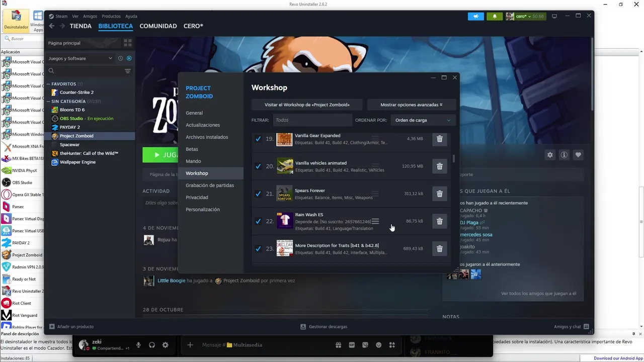Screen dimensions: 644x362
Task: Uncheck mod 20 Vanilla vehicles animated
Action: pos(258,166)
